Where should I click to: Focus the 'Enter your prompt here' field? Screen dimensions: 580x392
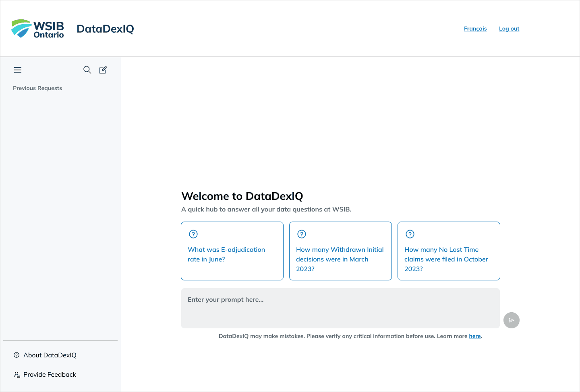(x=340, y=308)
